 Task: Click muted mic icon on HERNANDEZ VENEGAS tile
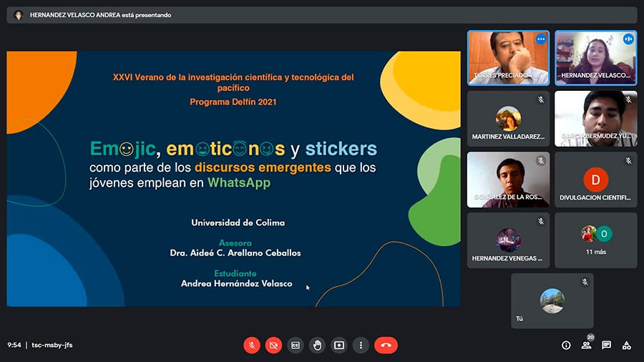click(x=541, y=221)
